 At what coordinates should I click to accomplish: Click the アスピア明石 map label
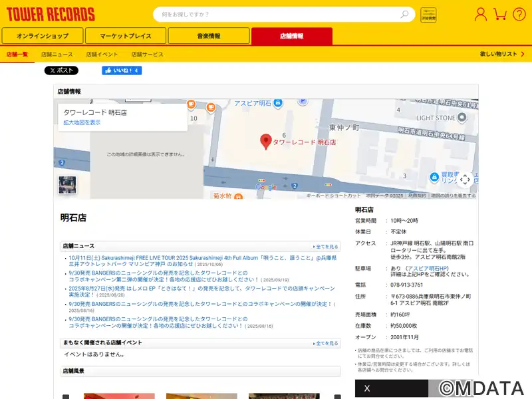[253, 103]
